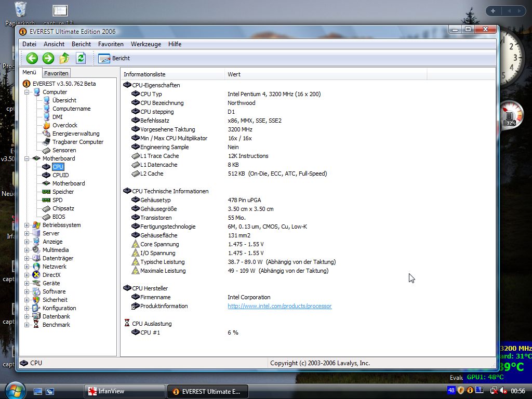
Task: Select the DMI tree item
Action: point(57,117)
